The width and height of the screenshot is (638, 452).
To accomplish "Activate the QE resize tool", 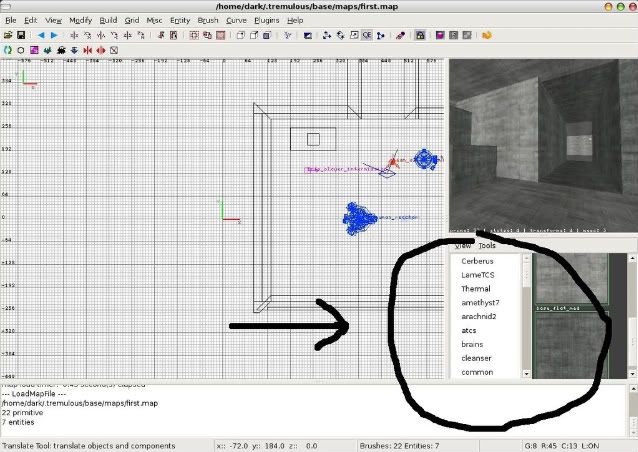I will (x=367, y=35).
